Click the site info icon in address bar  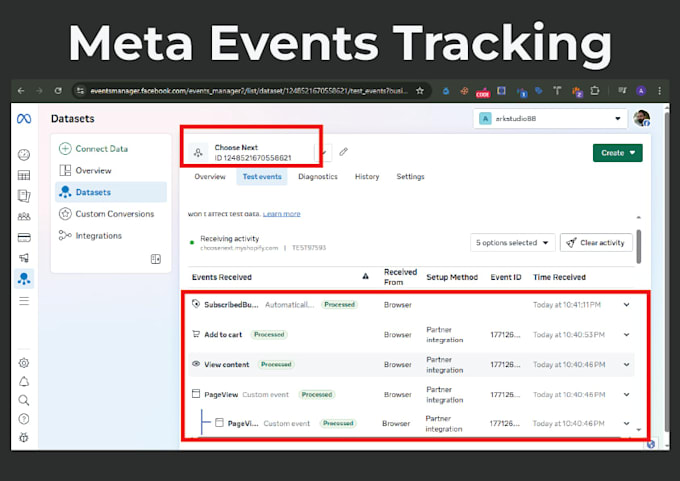point(80,91)
